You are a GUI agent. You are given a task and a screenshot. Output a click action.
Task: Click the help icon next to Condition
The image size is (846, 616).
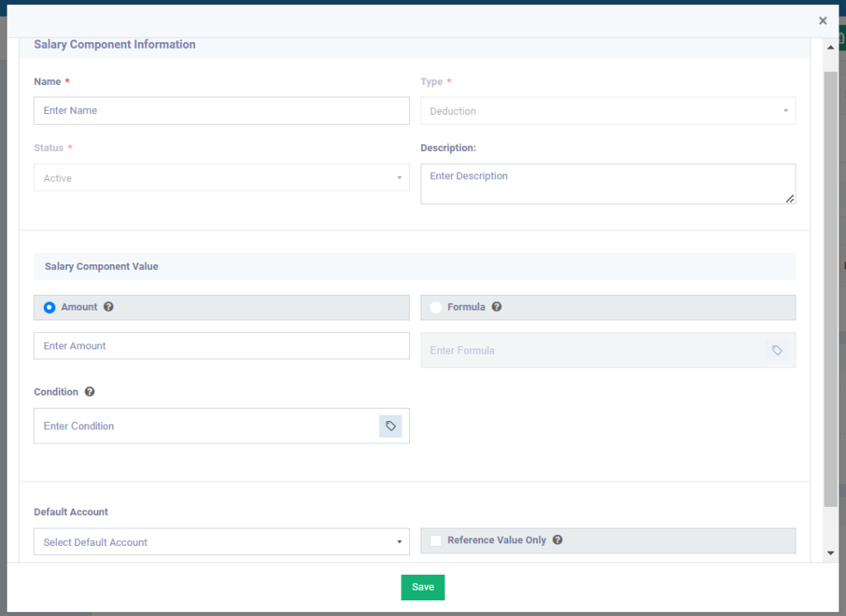(x=89, y=392)
